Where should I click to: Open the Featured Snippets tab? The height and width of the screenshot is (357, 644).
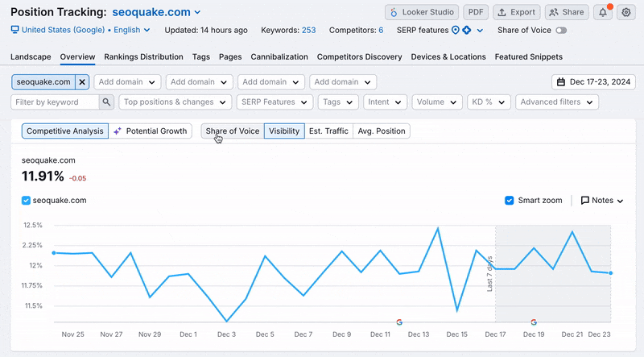(528, 57)
